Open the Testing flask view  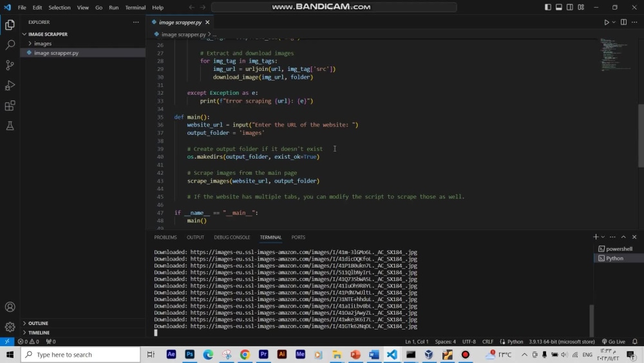point(10,126)
